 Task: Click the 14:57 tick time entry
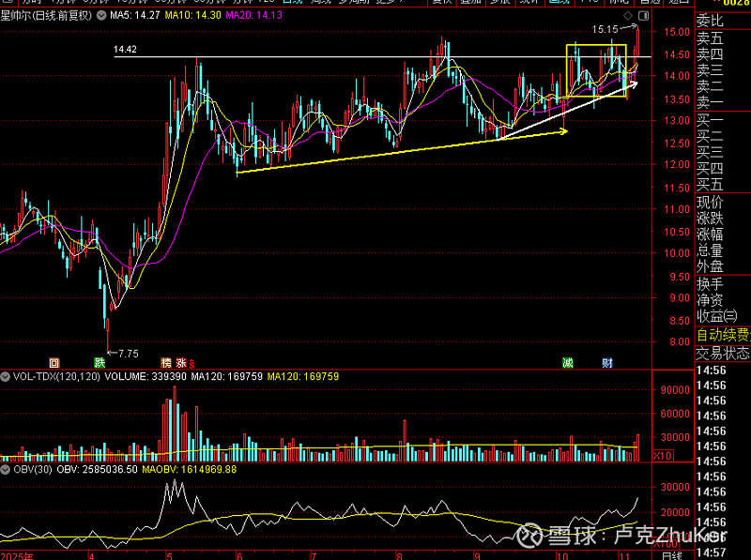[711, 552]
